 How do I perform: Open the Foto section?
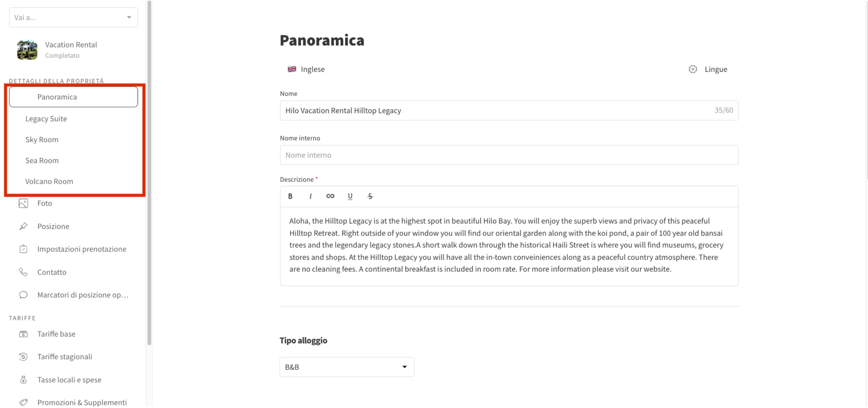45,203
